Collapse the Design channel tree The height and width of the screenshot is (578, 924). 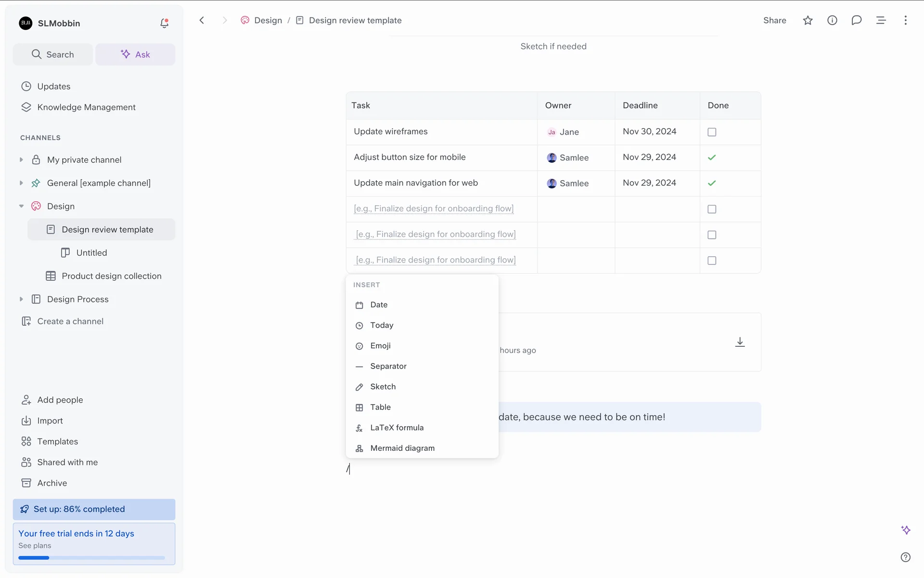[21, 206]
